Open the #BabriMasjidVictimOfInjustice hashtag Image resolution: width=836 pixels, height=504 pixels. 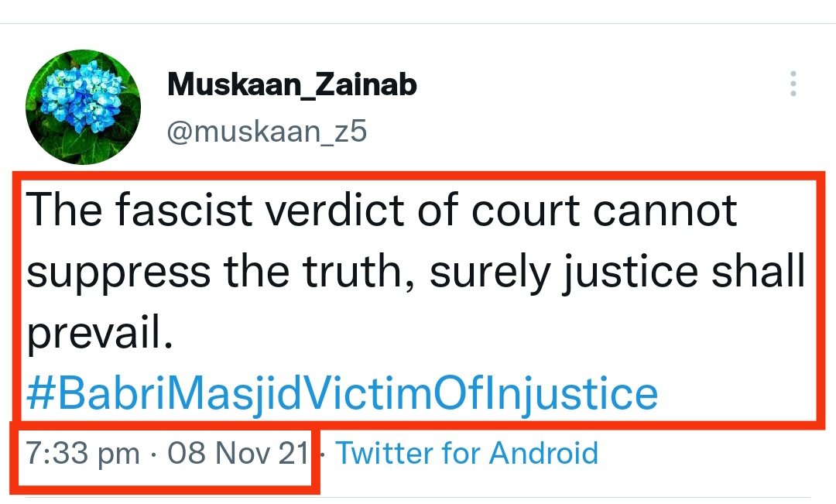click(341, 393)
